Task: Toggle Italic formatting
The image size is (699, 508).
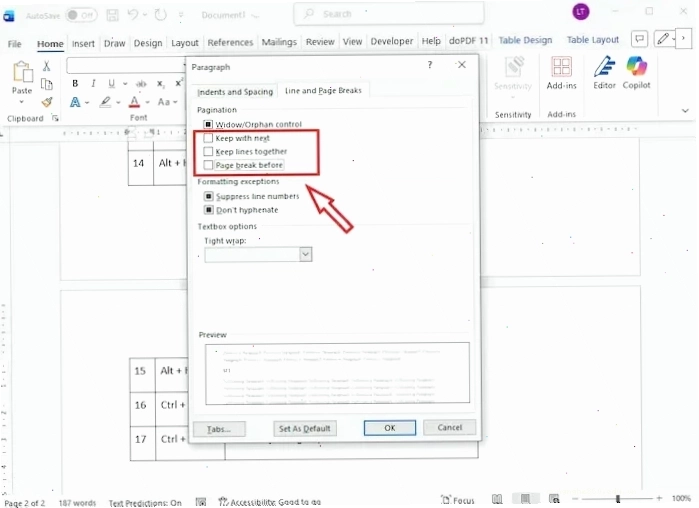Action: pos(93,83)
